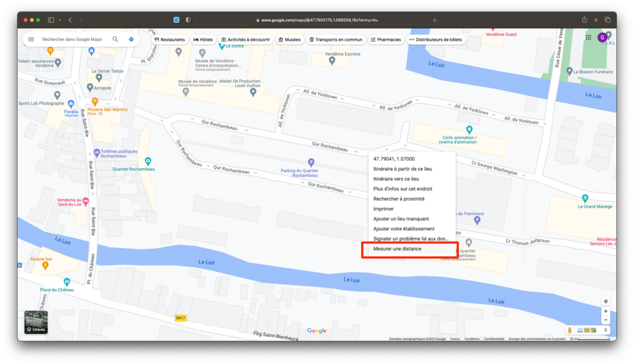Click the Safari address bar URL
Screen dimensions: 634x364
click(x=317, y=20)
